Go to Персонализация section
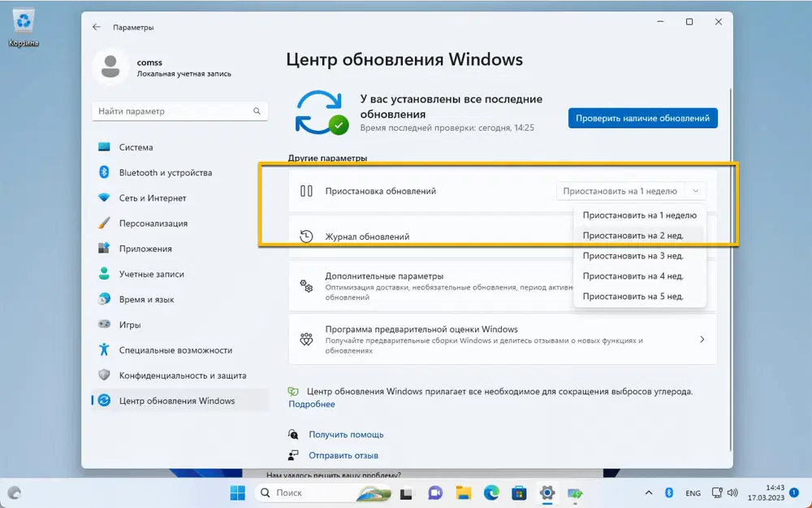The width and height of the screenshot is (812, 508). point(180,223)
